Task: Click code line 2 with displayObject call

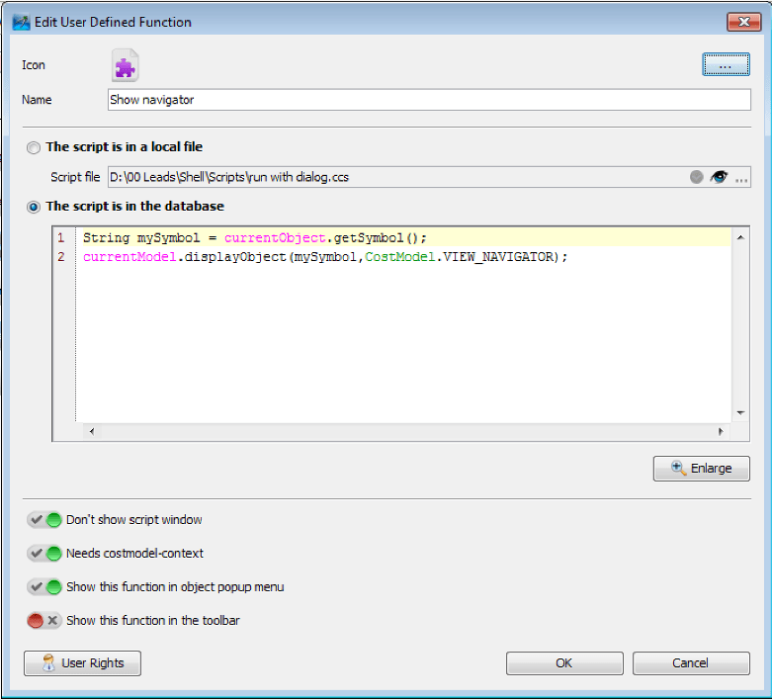Action: [x=325, y=257]
